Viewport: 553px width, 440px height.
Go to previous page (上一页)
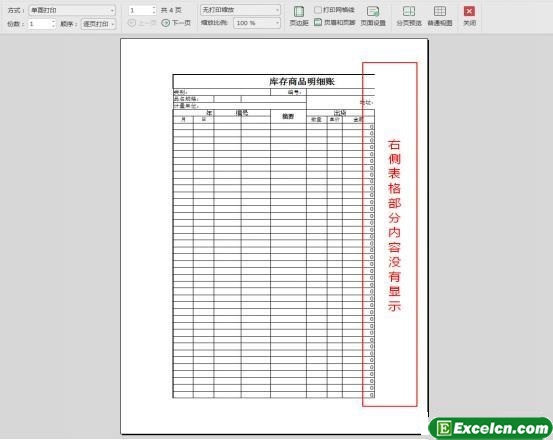(142, 23)
